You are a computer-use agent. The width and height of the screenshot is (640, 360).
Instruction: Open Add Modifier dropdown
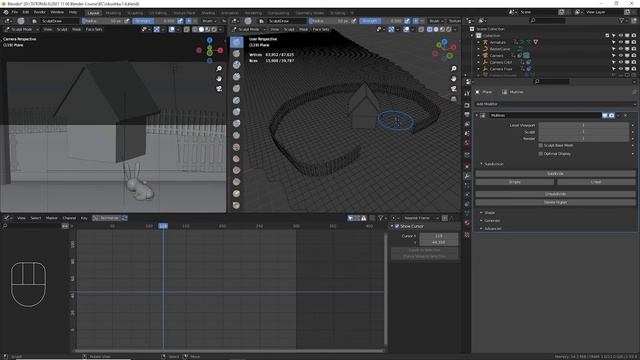point(555,104)
